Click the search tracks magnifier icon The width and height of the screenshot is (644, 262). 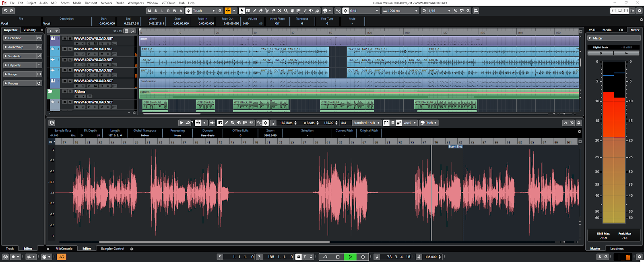(x=133, y=31)
